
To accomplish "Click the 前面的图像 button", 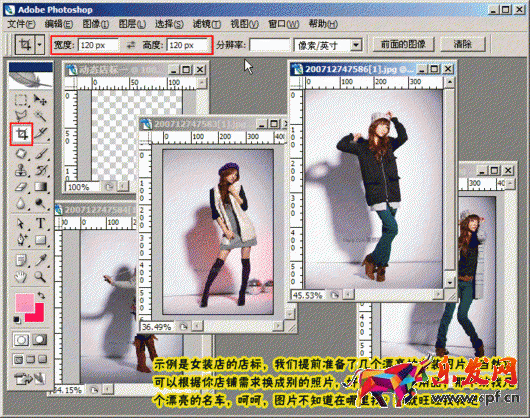I will click(403, 44).
